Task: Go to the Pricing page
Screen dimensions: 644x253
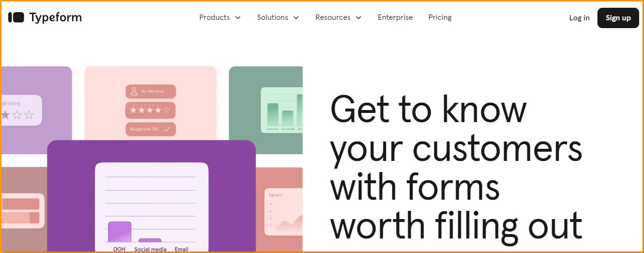Action: pyautogui.click(x=440, y=17)
